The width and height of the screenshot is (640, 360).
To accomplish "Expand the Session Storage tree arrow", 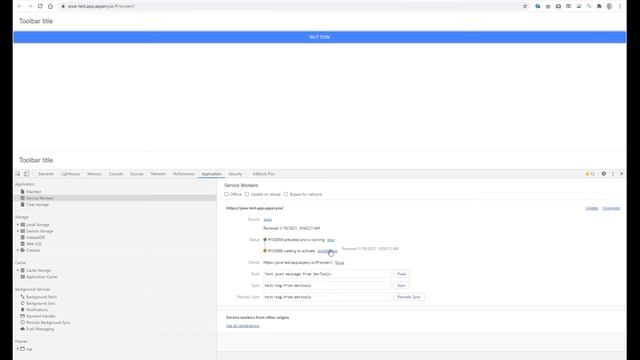I will pos(18,231).
